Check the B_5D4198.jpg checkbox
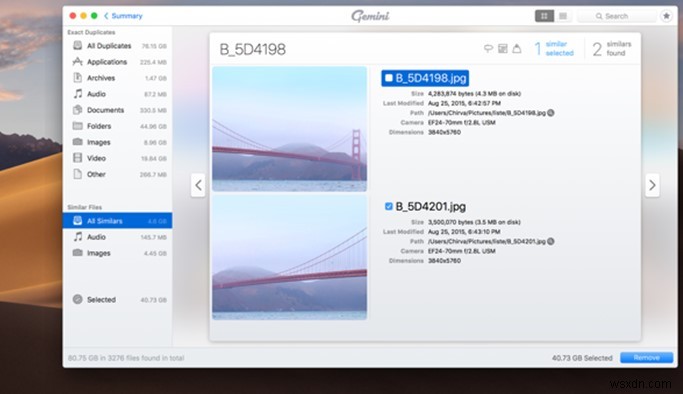683x394 pixels. pos(389,78)
